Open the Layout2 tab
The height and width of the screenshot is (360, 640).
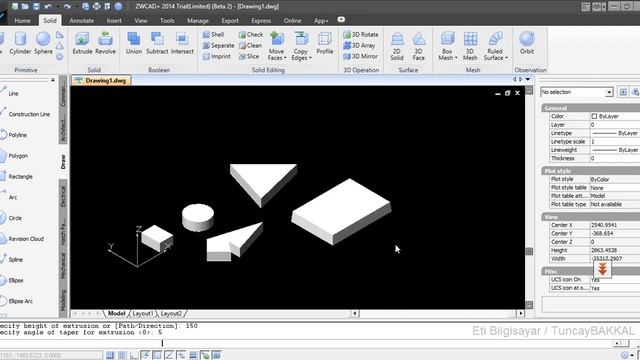pos(171,313)
